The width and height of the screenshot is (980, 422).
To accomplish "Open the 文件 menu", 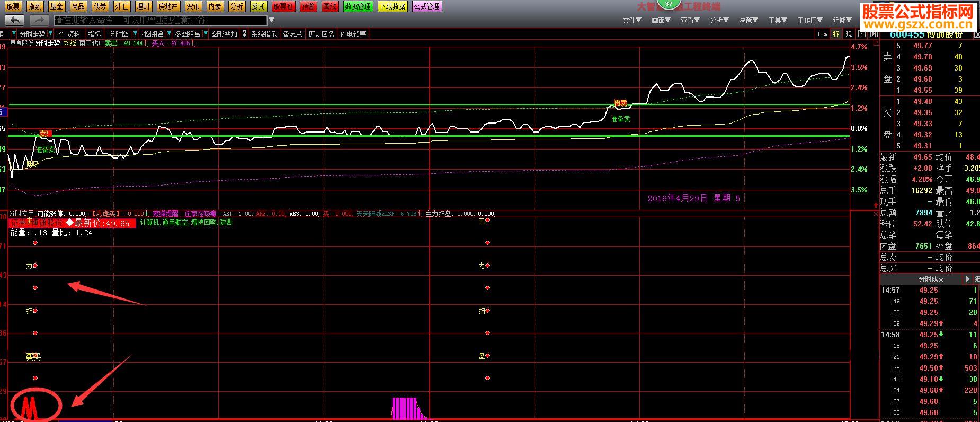I will [631, 20].
